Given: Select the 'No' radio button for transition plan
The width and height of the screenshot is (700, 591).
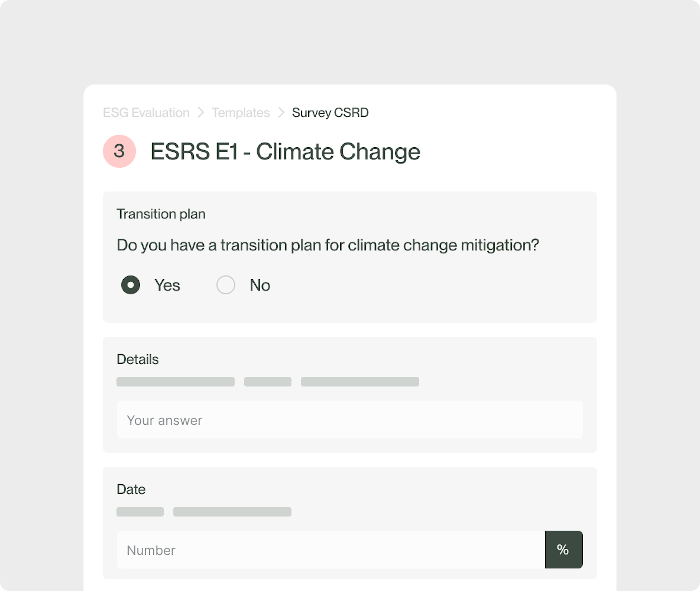Looking at the screenshot, I should [x=226, y=284].
